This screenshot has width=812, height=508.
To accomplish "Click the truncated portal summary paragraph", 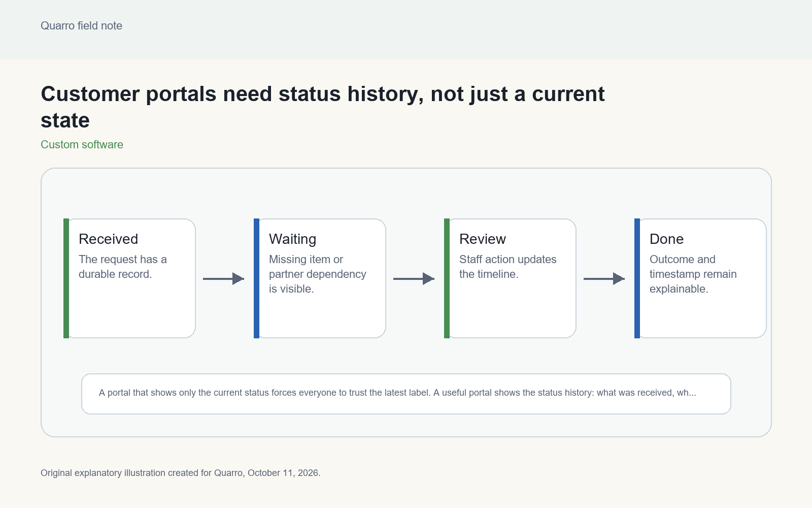I will pos(397,393).
